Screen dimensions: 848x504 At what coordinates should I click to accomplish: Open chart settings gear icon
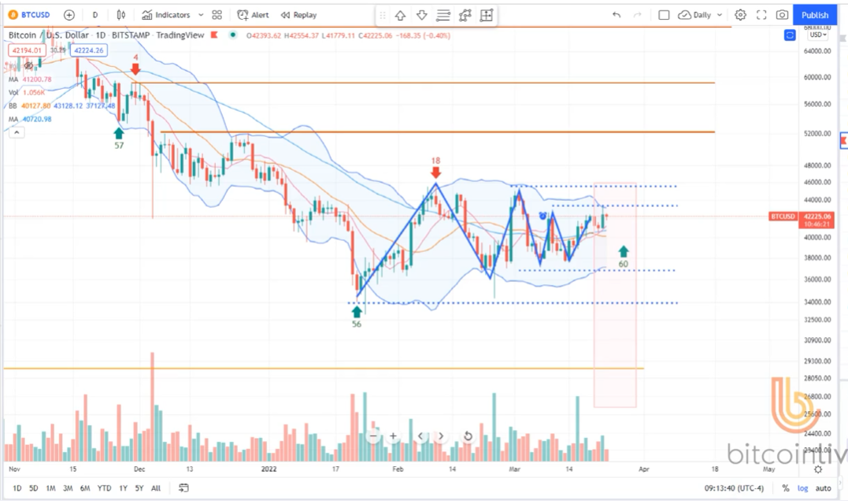(740, 15)
